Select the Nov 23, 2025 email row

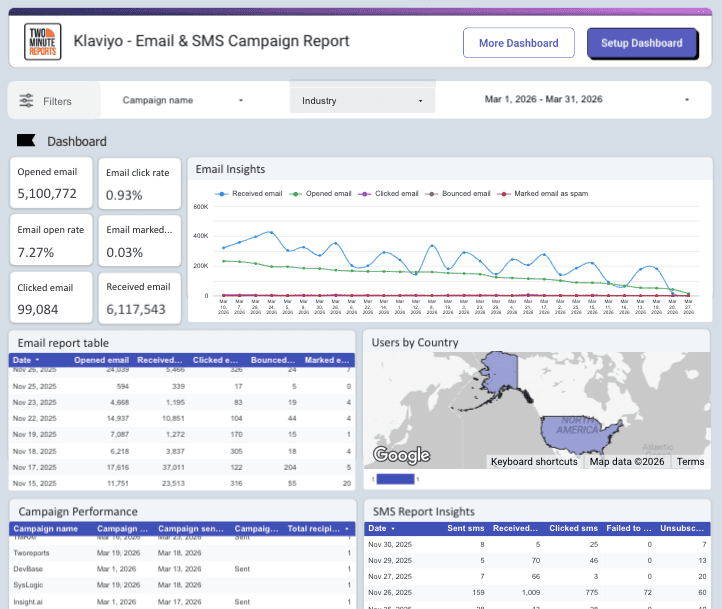click(182, 402)
